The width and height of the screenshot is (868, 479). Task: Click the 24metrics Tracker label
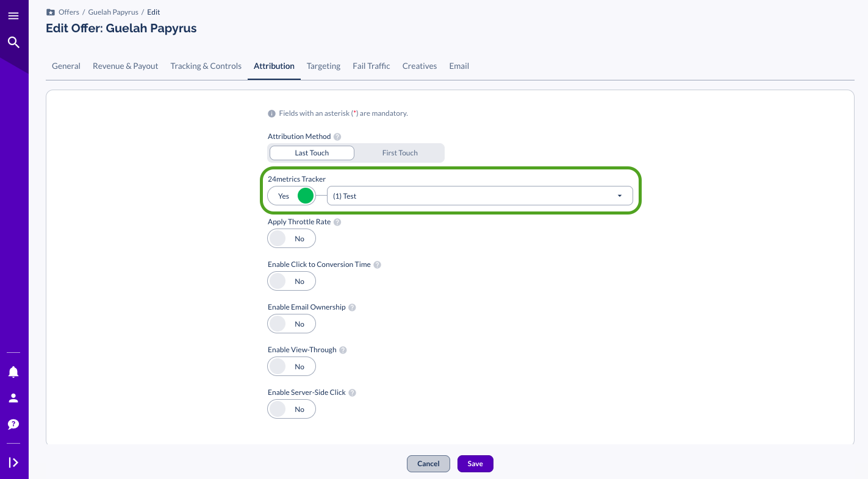point(297,179)
